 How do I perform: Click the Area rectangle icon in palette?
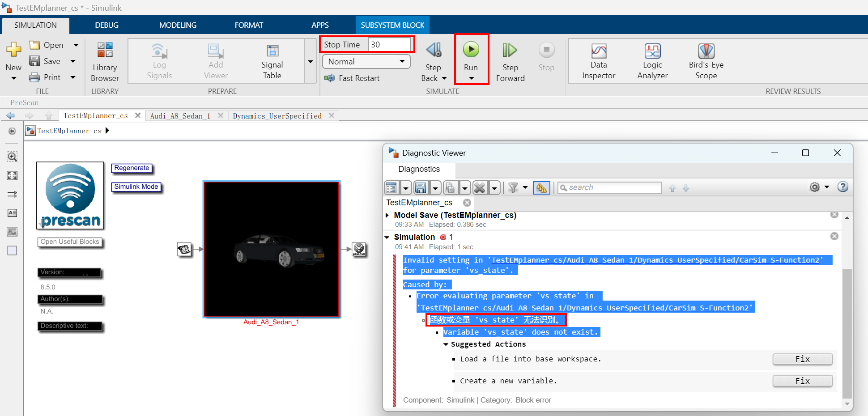[12, 250]
